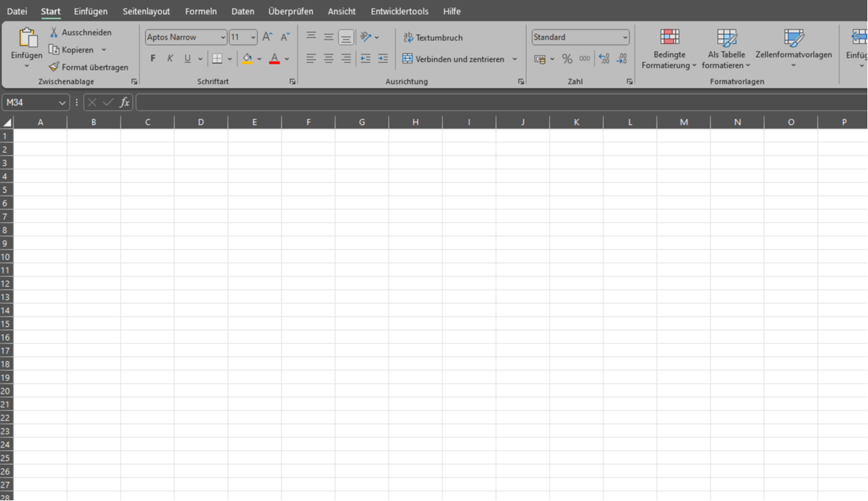Switch to the Seitenlayout tab

(x=146, y=11)
